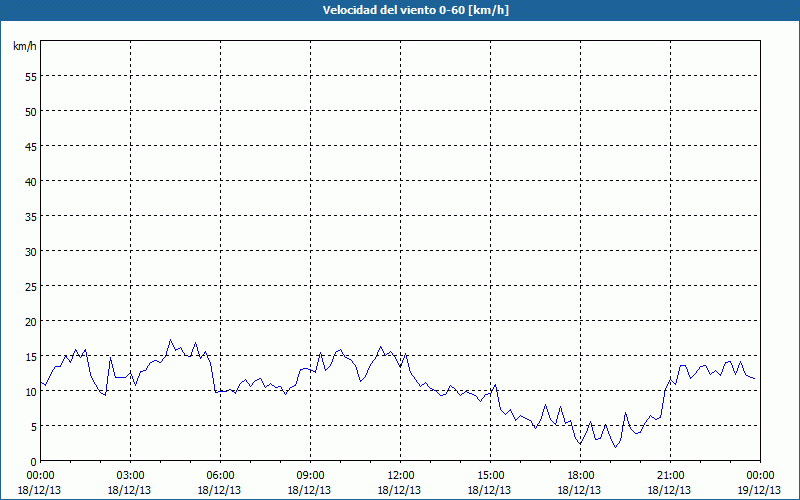Click the "12:00" time axis label
The height and width of the screenshot is (500, 800).
(399, 476)
